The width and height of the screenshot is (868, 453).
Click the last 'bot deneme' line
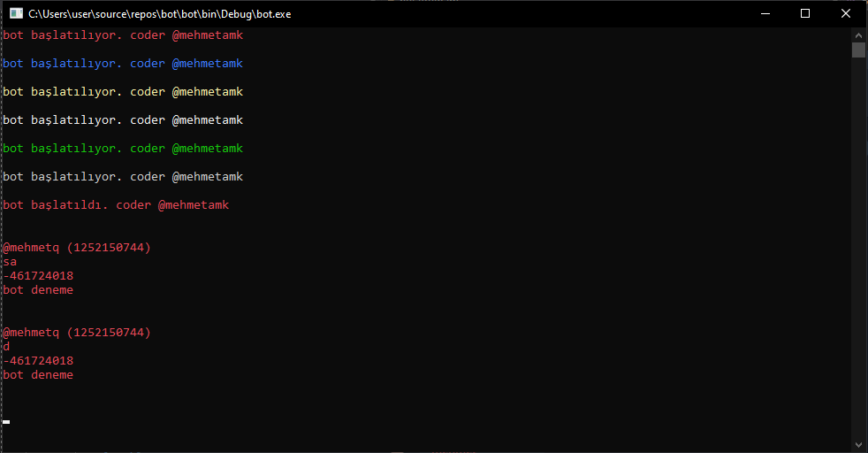point(38,375)
